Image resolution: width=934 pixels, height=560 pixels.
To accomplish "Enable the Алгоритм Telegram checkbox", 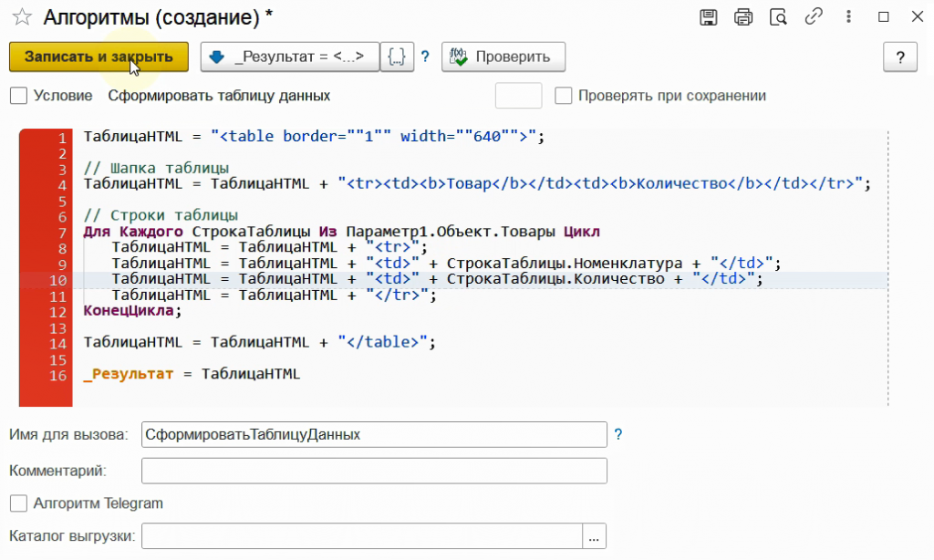I will (x=18, y=503).
